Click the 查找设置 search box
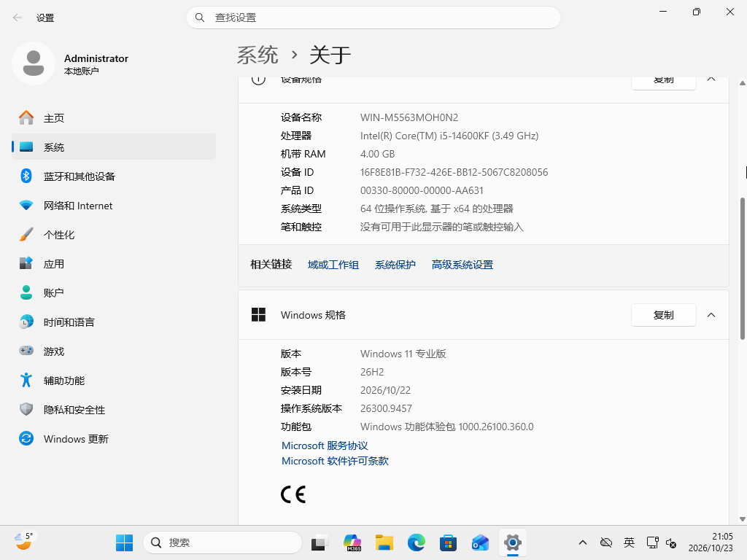 pyautogui.click(x=373, y=17)
